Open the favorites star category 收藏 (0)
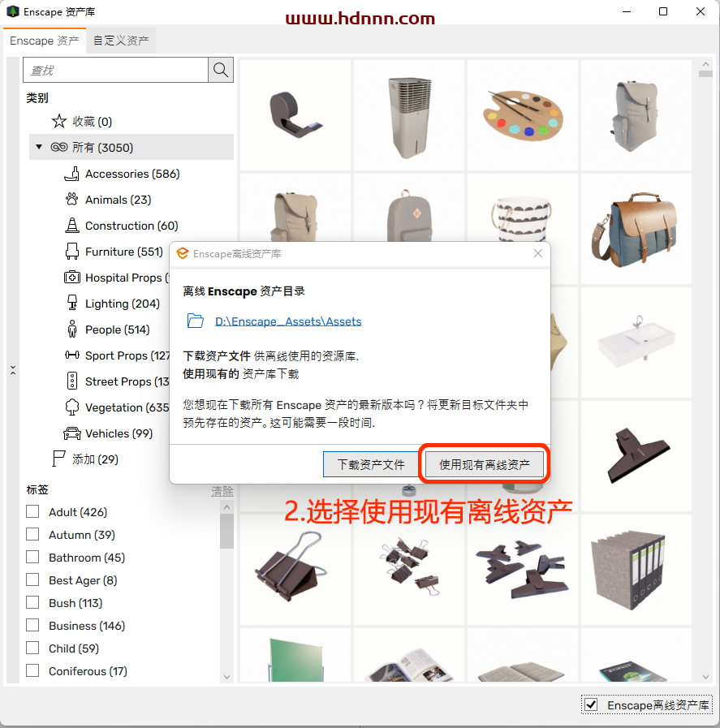Screen dimensions: 720x728 pos(82,122)
